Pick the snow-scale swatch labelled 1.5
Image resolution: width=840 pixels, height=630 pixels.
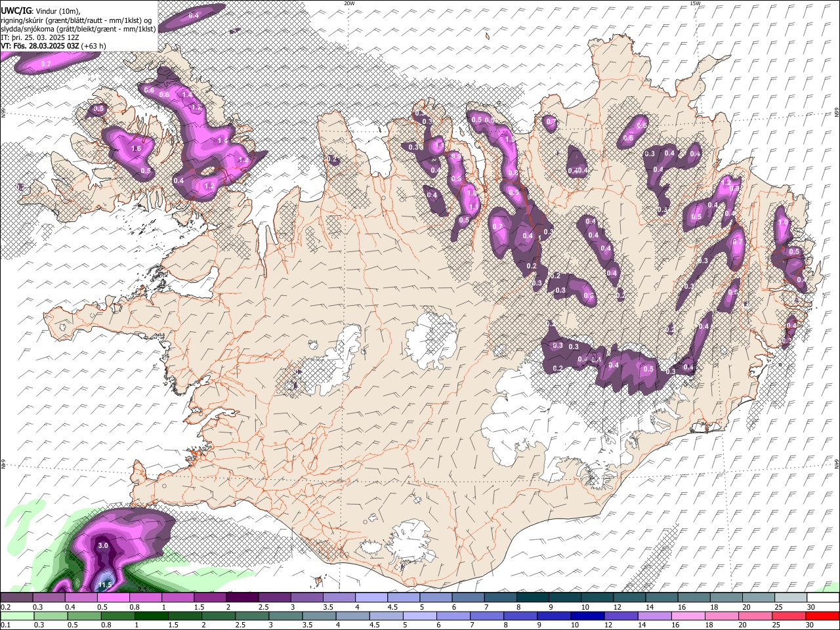(x=210, y=598)
